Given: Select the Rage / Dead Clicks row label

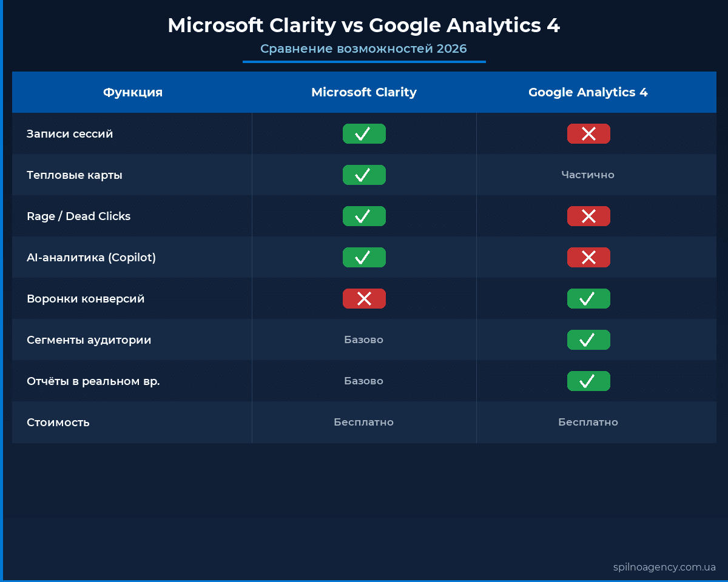Looking at the screenshot, I should tap(79, 216).
